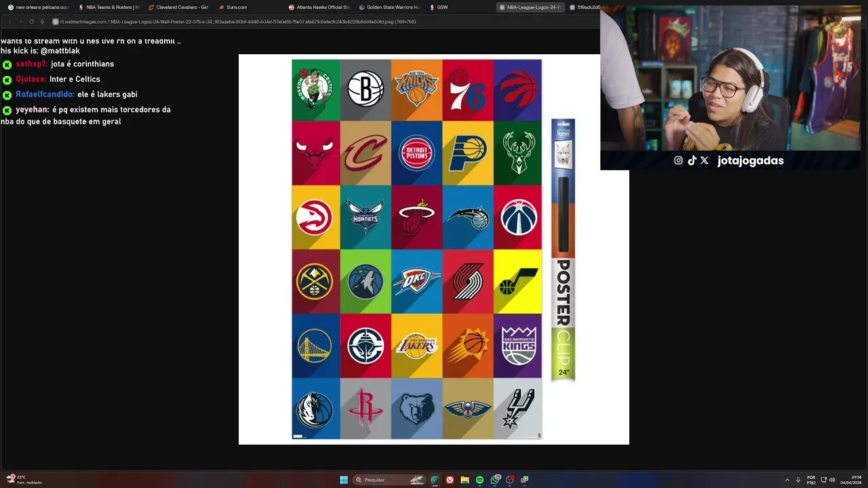Screen dimensions: 868x488
Task: Open OBS Studio from the taskbar
Action: (x=510, y=480)
